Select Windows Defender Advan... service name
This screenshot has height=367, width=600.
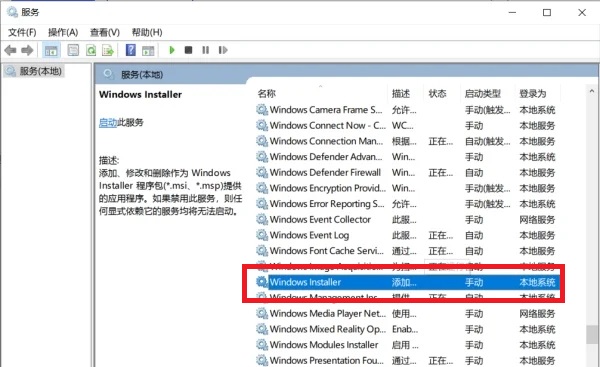tap(326, 157)
